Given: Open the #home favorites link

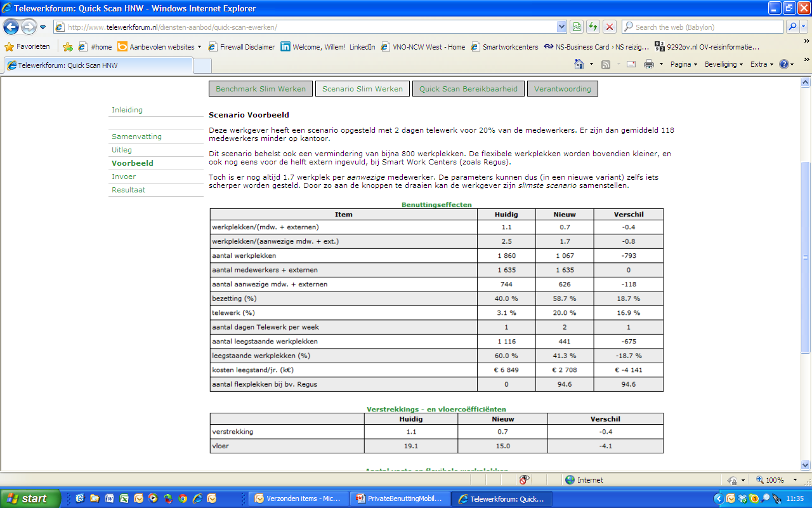Looking at the screenshot, I should [95, 46].
